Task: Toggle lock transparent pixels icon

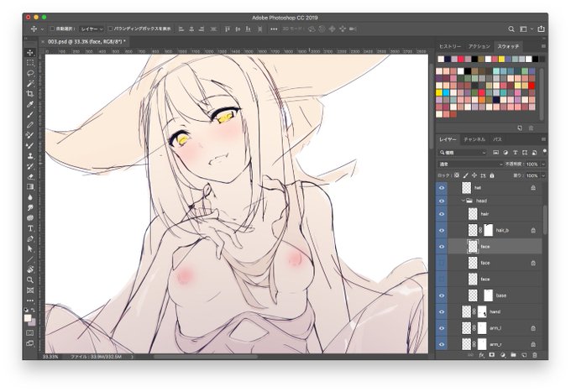Action: point(457,175)
